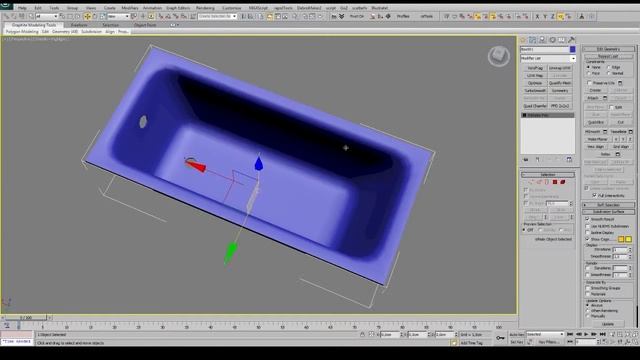The width and height of the screenshot is (640, 360).
Task: Click Update button in Subdivision Surface rollout
Action: tap(608, 324)
